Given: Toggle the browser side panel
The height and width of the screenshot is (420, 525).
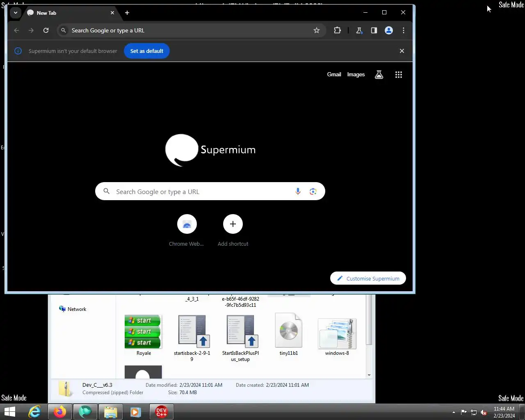Looking at the screenshot, I should pyautogui.click(x=374, y=30).
